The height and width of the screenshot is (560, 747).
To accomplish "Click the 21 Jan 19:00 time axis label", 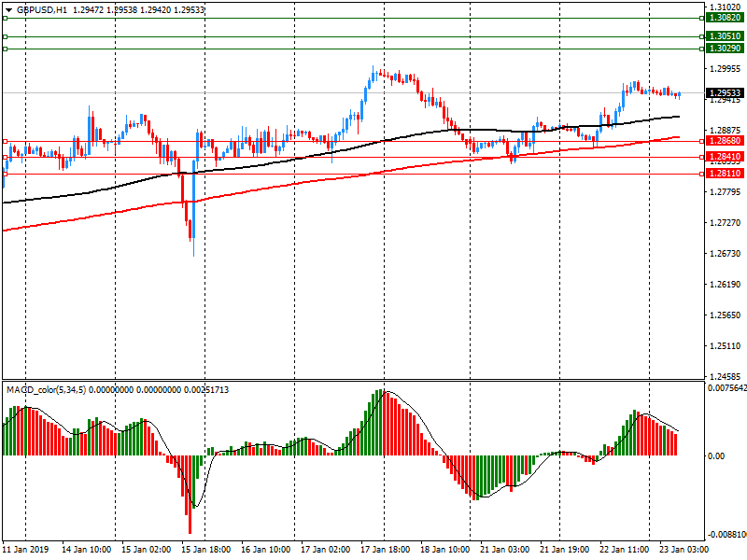I will pos(565,549).
